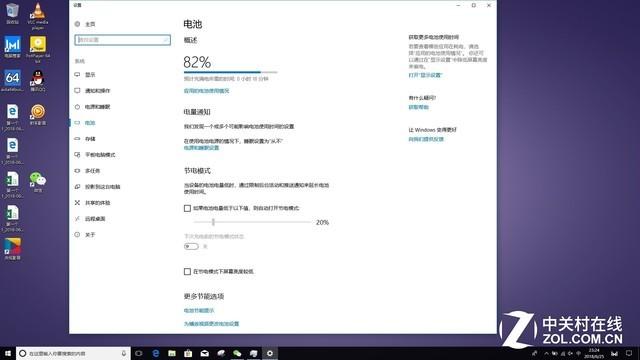
Task: Click the 获取帮助 get help link
Action: tap(418, 107)
